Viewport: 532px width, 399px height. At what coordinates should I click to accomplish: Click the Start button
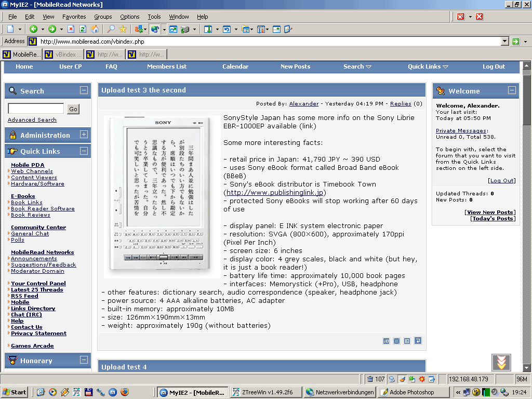14,392
